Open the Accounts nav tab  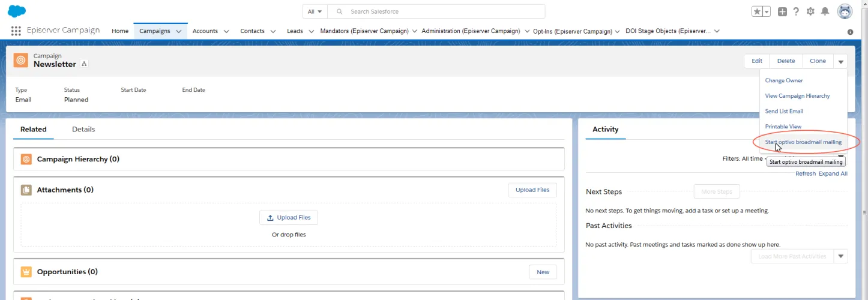coord(205,31)
